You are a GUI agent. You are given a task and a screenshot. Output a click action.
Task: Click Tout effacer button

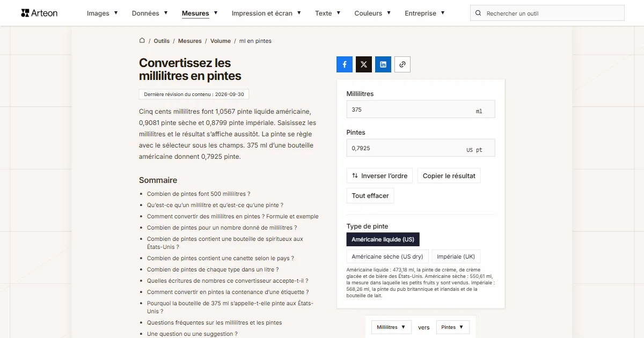click(370, 196)
